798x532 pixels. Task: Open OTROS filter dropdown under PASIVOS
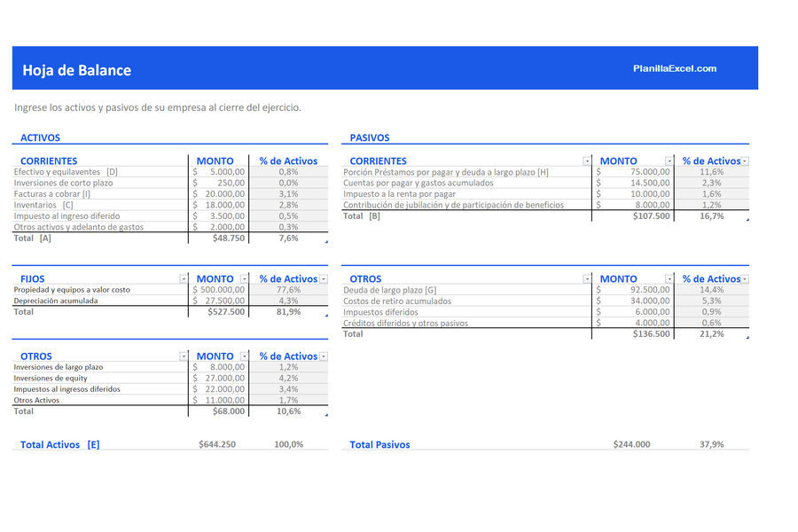tap(587, 278)
